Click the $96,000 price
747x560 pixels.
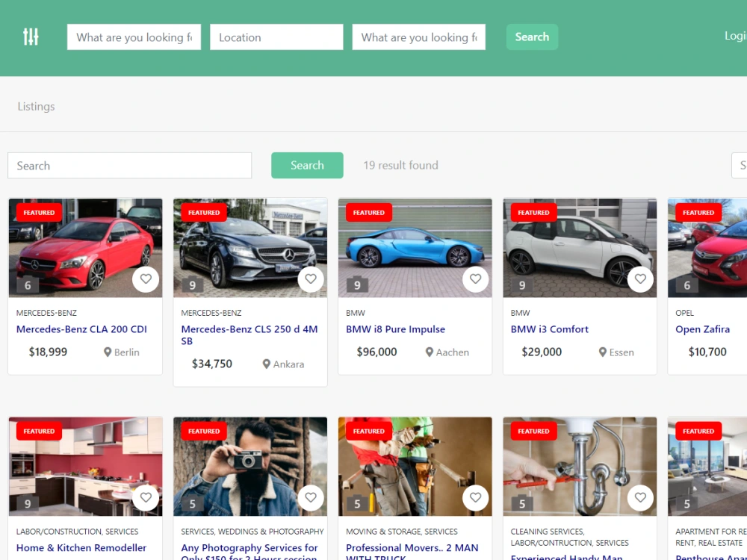(376, 352)
